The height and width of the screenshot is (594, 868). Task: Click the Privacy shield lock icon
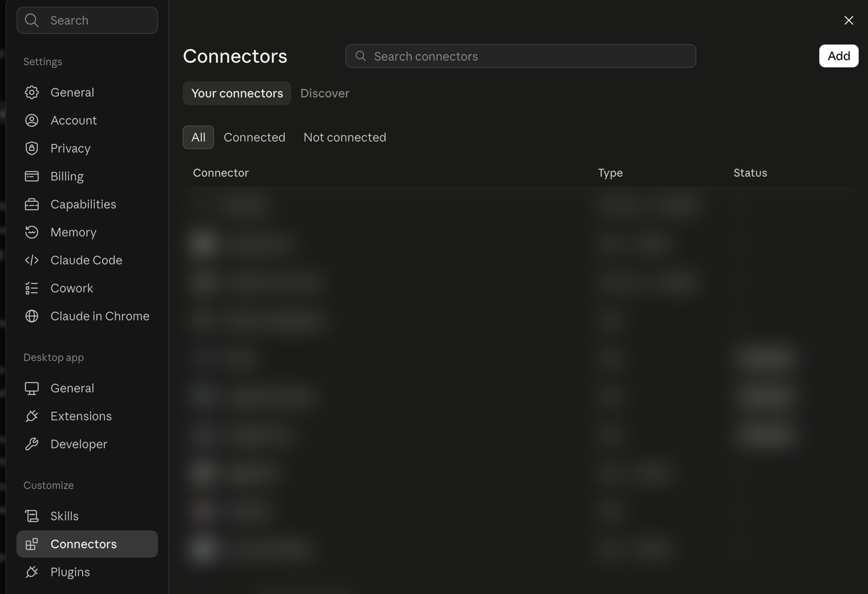pyautogui.click(x=32, y=148)
